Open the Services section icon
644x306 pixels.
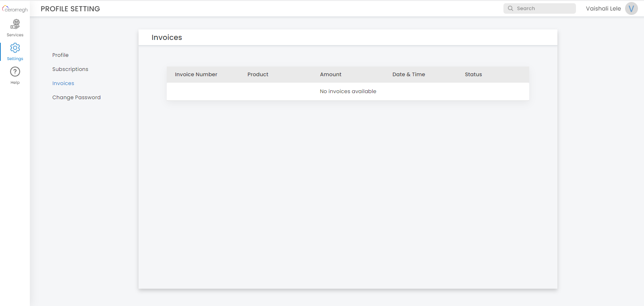15,25
